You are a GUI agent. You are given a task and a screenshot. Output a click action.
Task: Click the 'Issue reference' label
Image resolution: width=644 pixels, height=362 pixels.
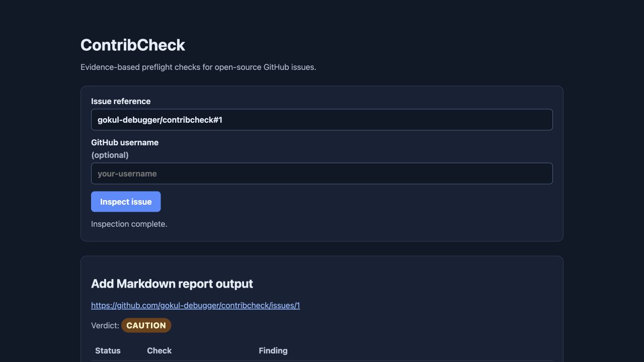[121, 101]
